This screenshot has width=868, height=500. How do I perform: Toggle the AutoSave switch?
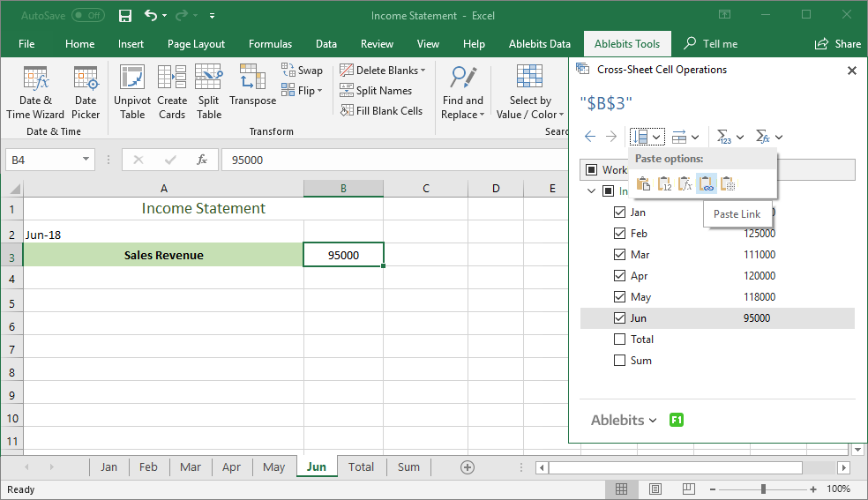tap(88, 16)
